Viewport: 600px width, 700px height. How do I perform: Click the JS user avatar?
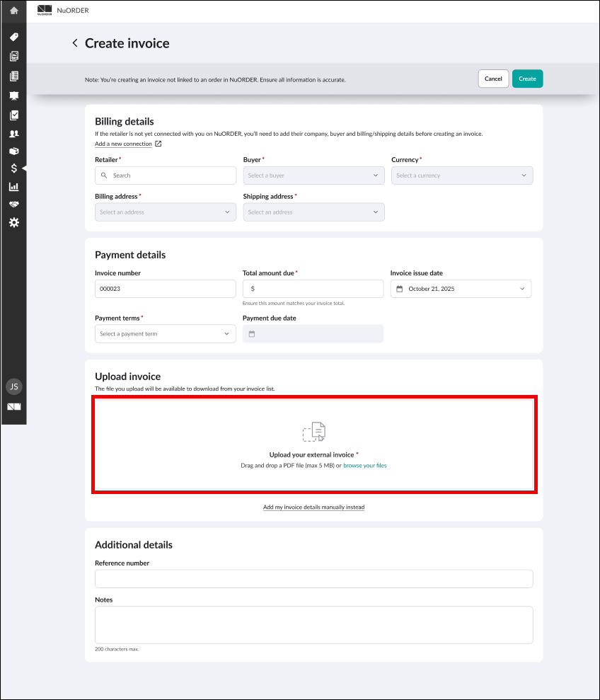(x=13, y=386)
